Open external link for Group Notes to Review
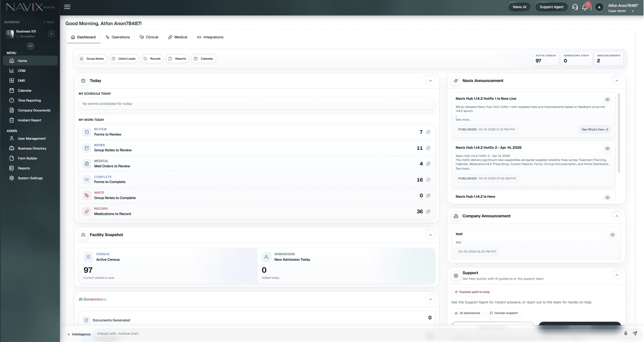The image size is (644, 342). pos(428,148)
